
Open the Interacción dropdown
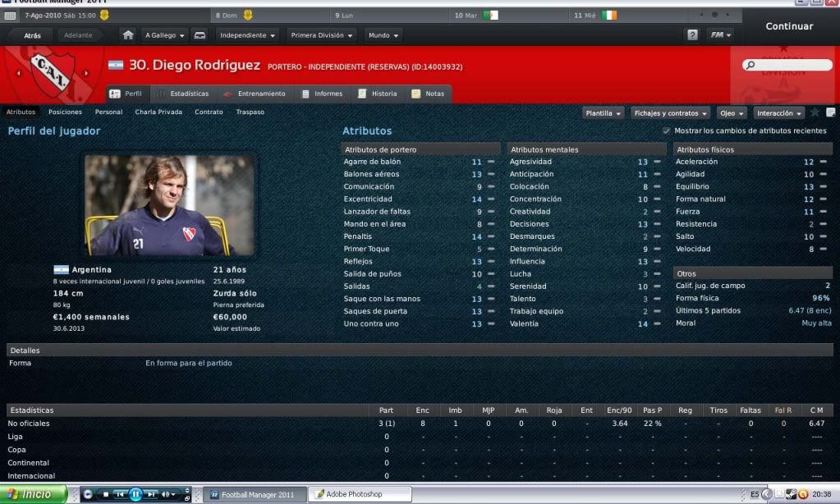tap(779, 113)
